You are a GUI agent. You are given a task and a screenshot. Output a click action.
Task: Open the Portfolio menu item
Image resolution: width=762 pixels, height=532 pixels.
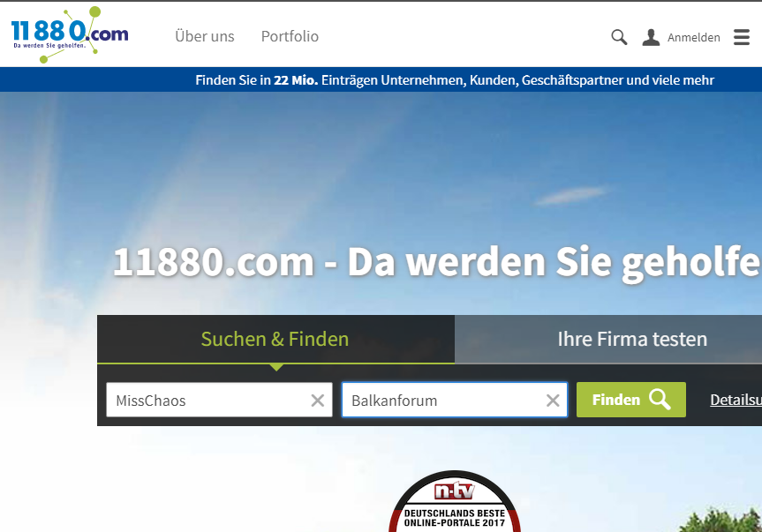pos(290,36)
